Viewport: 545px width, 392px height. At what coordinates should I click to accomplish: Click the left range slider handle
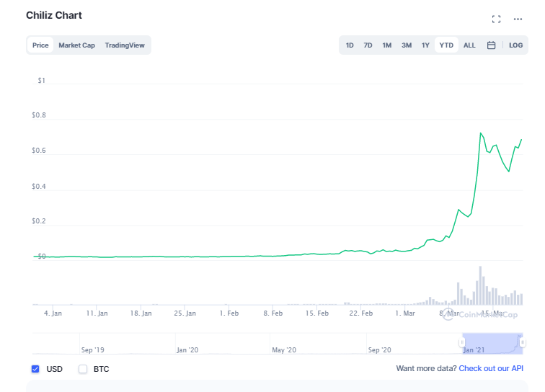coord(462,343)
